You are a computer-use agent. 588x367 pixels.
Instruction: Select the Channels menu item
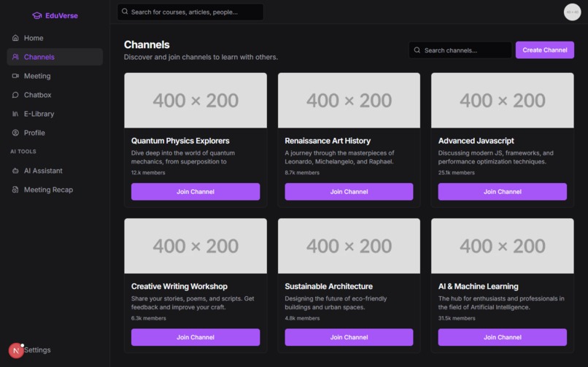[55, 57]
